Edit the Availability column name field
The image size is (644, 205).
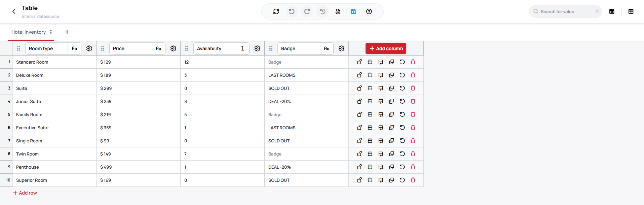pos(215,48)
